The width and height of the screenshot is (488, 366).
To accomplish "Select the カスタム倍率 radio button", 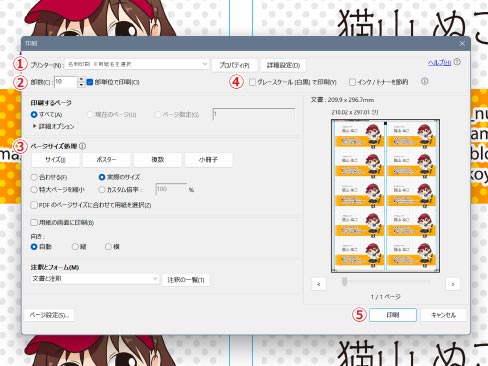I will pyautogui.click(x=102, y=190).
